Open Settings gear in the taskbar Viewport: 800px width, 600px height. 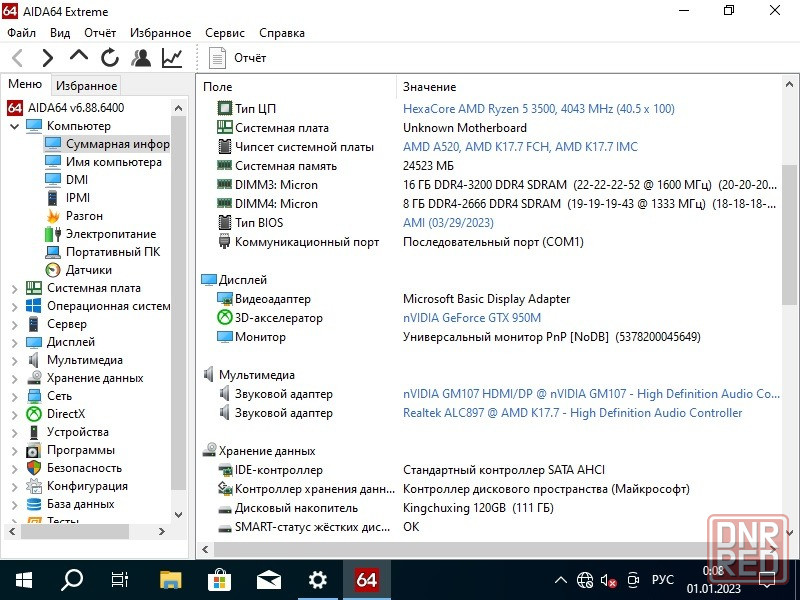click(317, 580)
